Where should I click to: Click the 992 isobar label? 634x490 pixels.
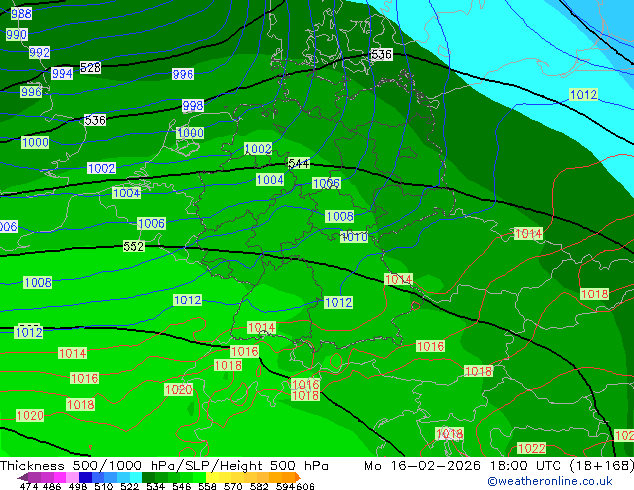click(x=40, y=53)
